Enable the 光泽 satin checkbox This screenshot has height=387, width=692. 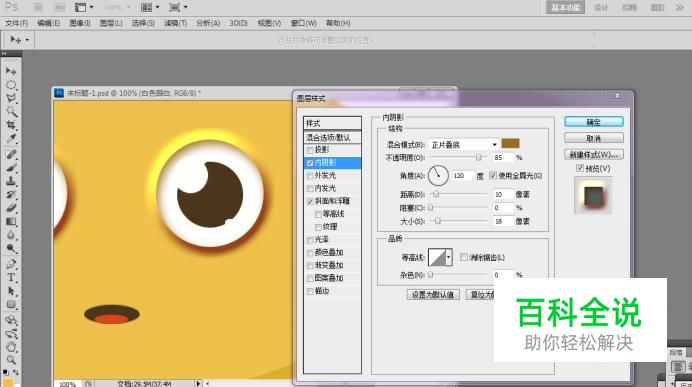[x=310, y=240]
